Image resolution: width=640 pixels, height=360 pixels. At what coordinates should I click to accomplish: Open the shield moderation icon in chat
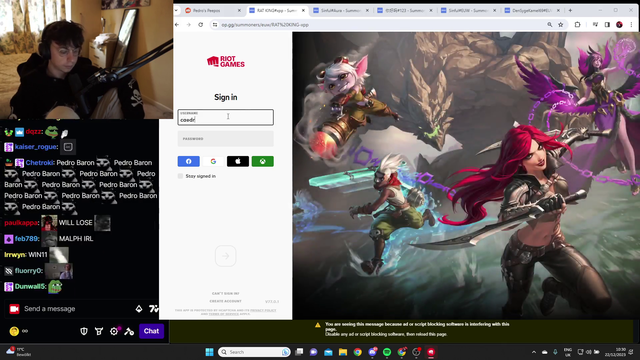point(84,331)
